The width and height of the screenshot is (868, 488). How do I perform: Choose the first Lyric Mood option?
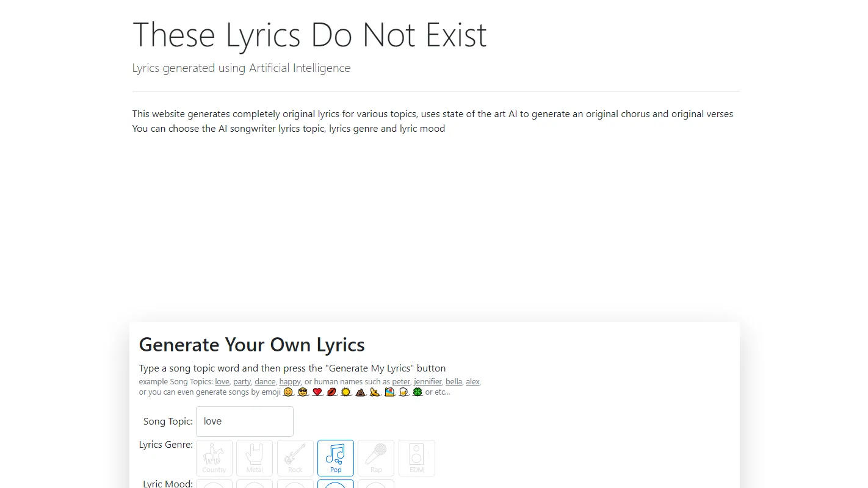[214, 486]
